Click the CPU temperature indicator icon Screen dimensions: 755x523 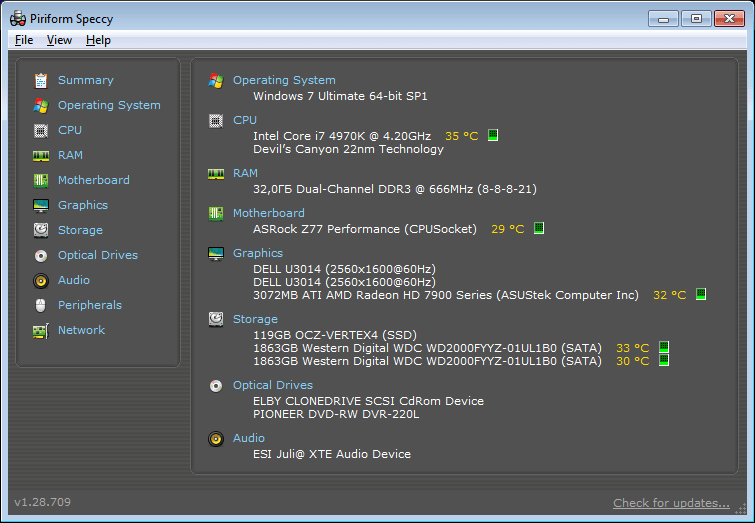tap(493, 135)
